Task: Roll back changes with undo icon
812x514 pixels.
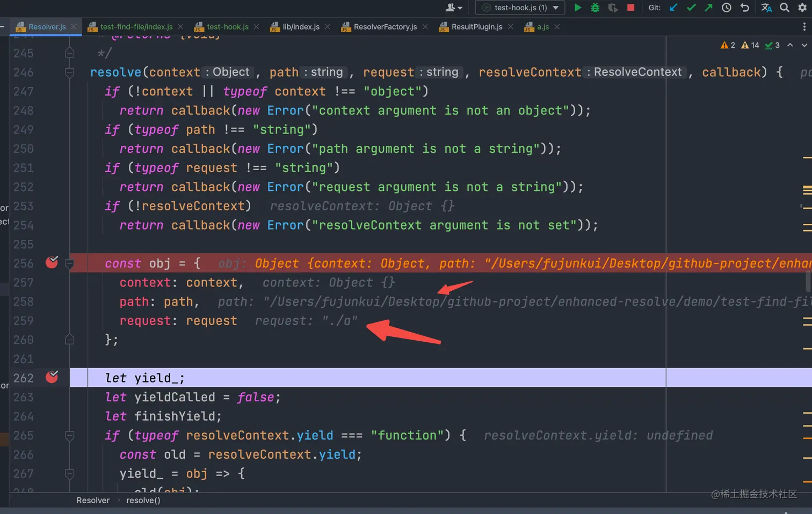Action: click(x=744, y=8)
